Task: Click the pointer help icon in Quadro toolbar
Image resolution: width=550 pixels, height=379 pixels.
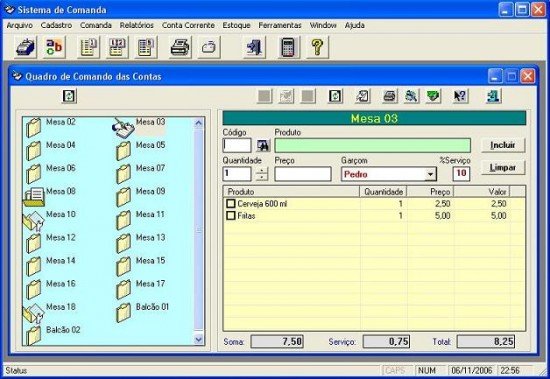Action: 460,96
